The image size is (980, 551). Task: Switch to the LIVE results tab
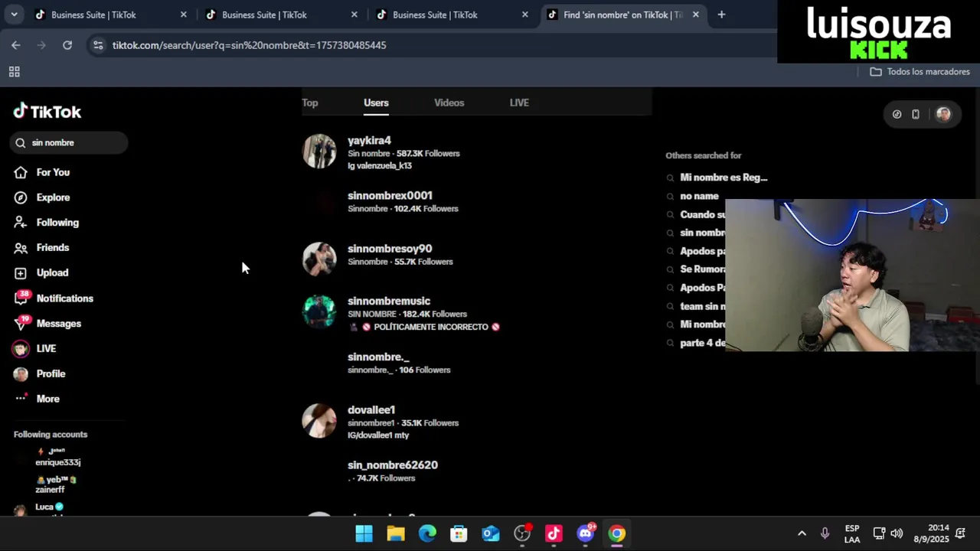pyautogui.click(x=519, y=103)
